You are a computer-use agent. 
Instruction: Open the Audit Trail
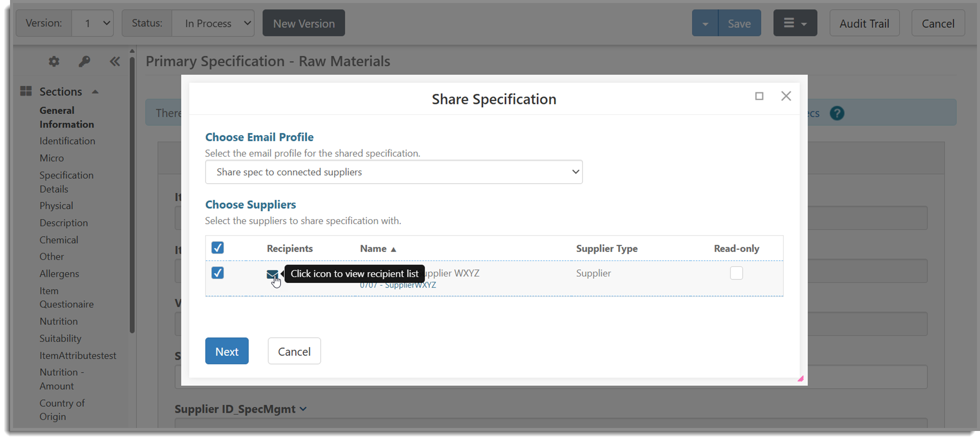click(x=864, y=23)
